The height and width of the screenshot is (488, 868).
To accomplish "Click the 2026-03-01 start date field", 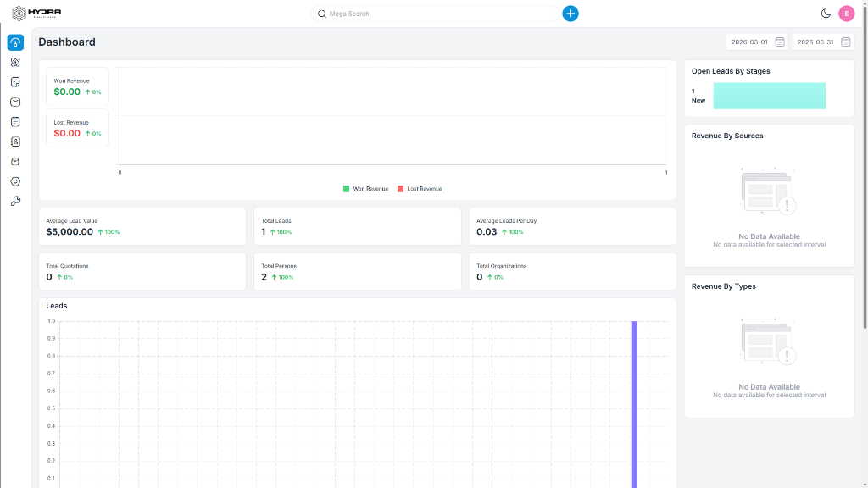I will (x=757, y=42).
